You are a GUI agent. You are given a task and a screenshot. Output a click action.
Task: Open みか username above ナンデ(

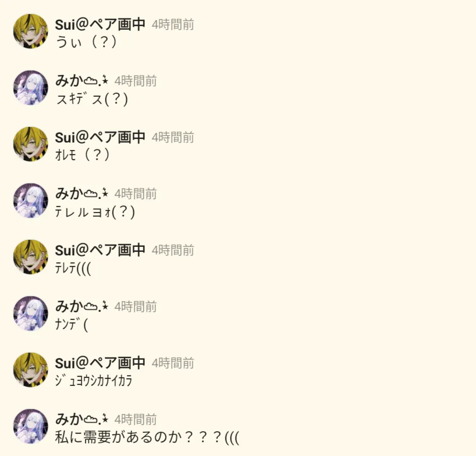click(81, 307)
